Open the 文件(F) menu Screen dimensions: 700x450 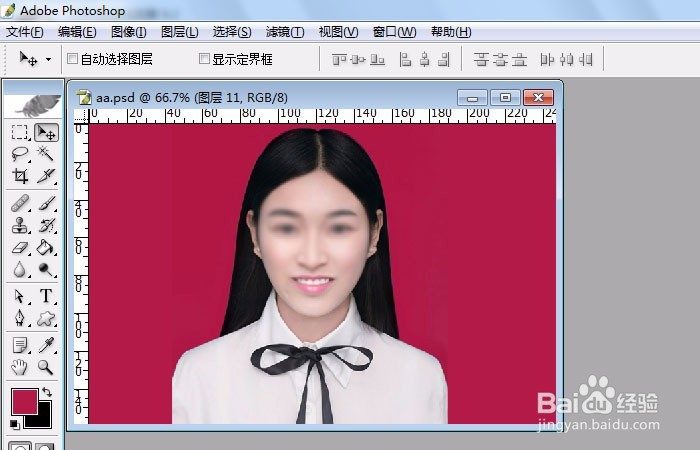25,32
